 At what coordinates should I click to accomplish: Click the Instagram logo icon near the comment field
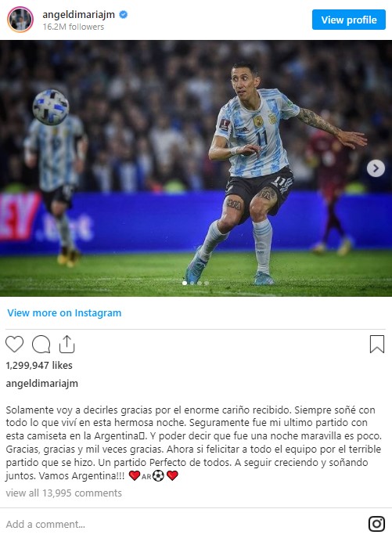376,524
